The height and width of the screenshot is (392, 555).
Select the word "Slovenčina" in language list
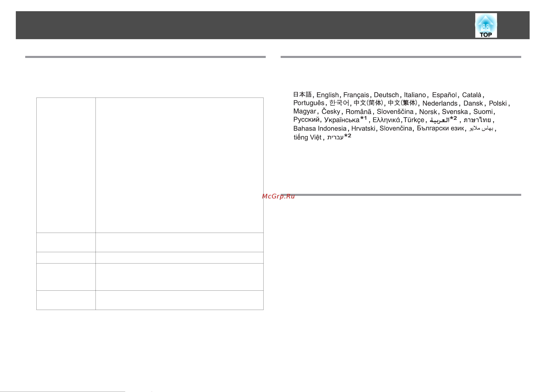point(396,128)
